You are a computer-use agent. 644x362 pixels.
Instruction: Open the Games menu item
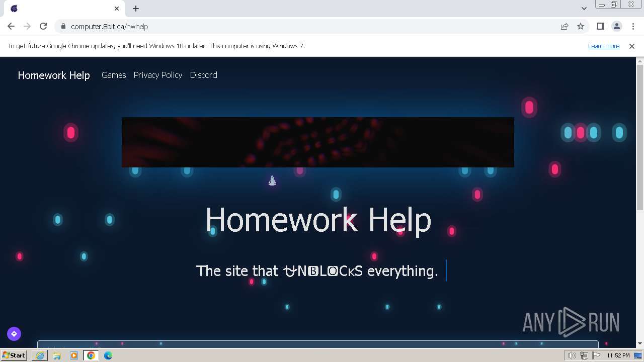tap(114, 75)
